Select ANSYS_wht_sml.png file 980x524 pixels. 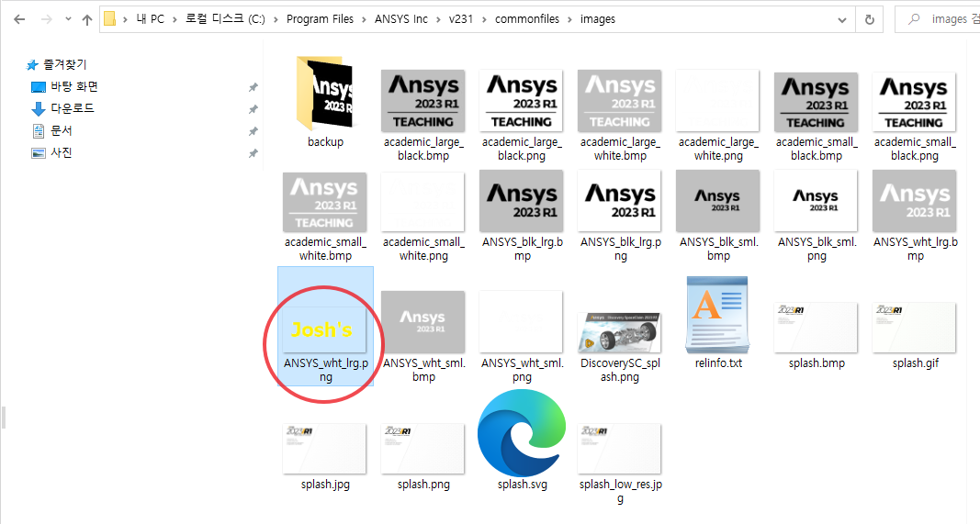tap(522, 321)
